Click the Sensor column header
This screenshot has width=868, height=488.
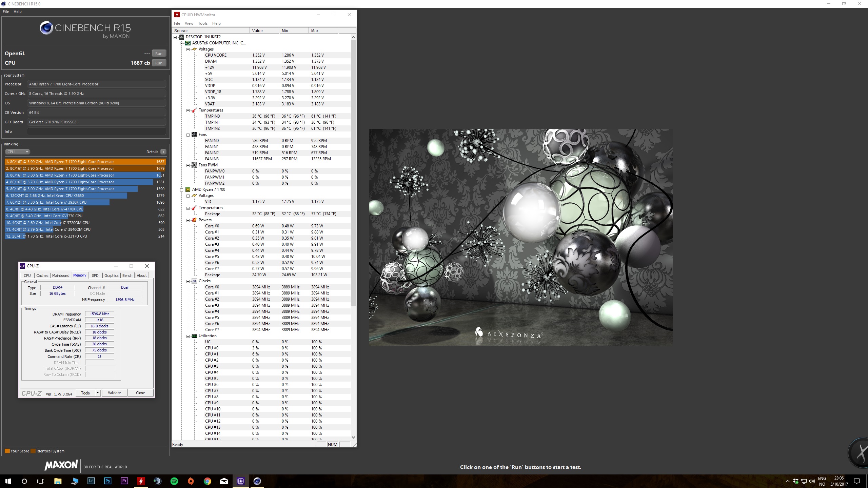click(x=211, y=30)
